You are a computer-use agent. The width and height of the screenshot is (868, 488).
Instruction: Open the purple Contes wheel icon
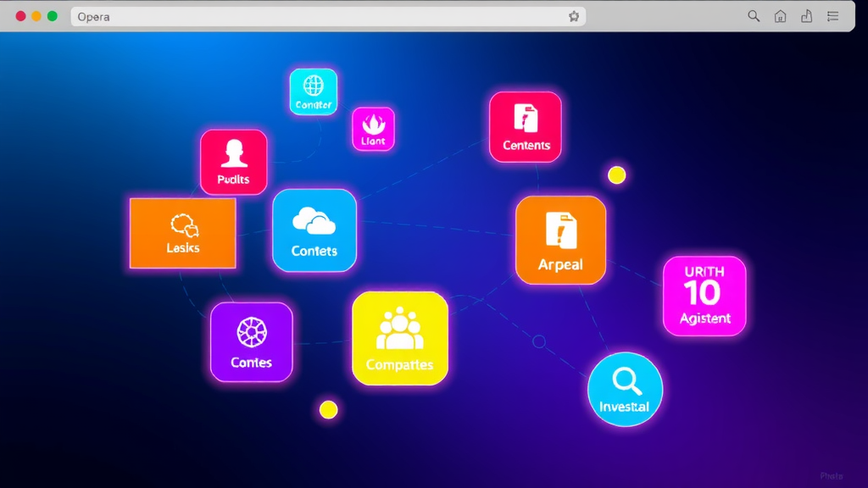[x=251, y=341]
